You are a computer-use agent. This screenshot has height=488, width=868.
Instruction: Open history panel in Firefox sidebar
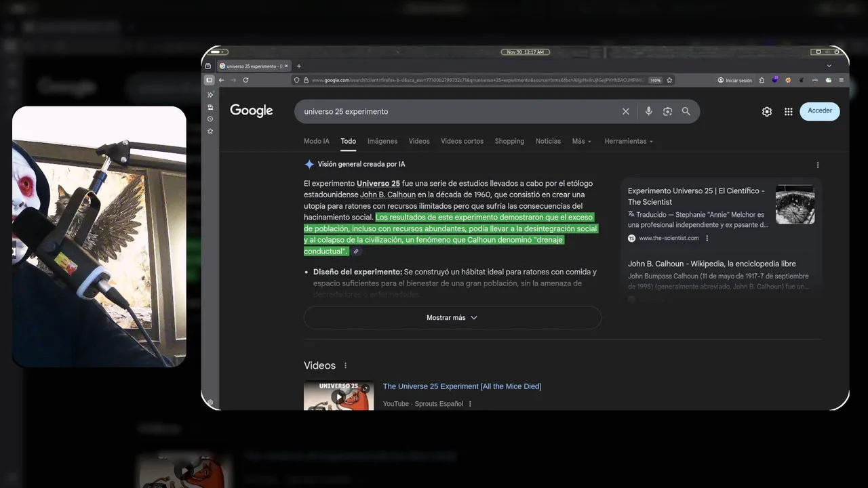click(x=210, y=119)
